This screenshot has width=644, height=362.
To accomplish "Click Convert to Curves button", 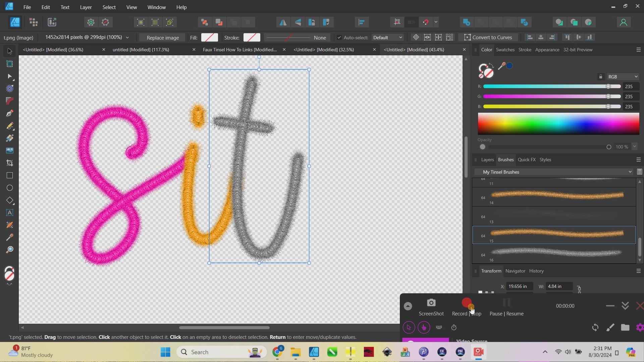I will 488,38.
